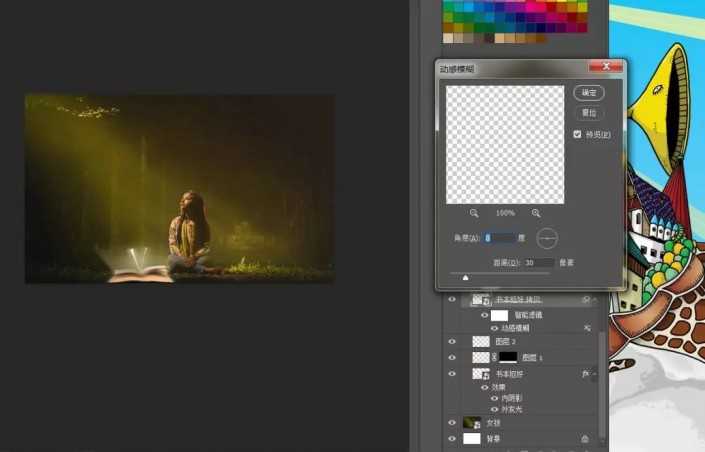This screenshot has height=452, width=705.
Task: Click the smart filter mask thumbnail
Action: 499,315
